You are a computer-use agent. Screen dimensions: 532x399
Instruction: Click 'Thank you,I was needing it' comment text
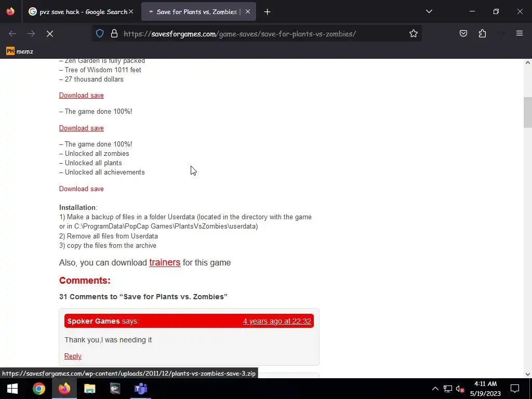tap(108, 340)
